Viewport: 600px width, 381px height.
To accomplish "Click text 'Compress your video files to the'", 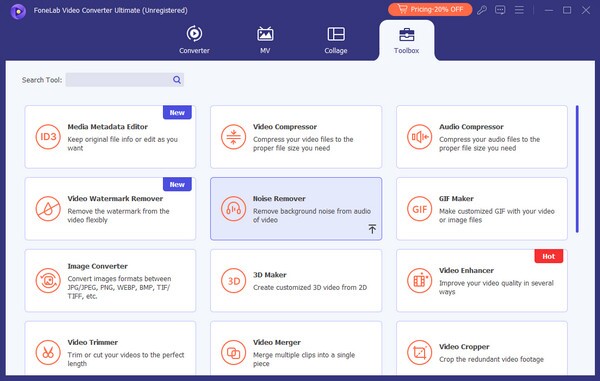I will click(303, 139).
